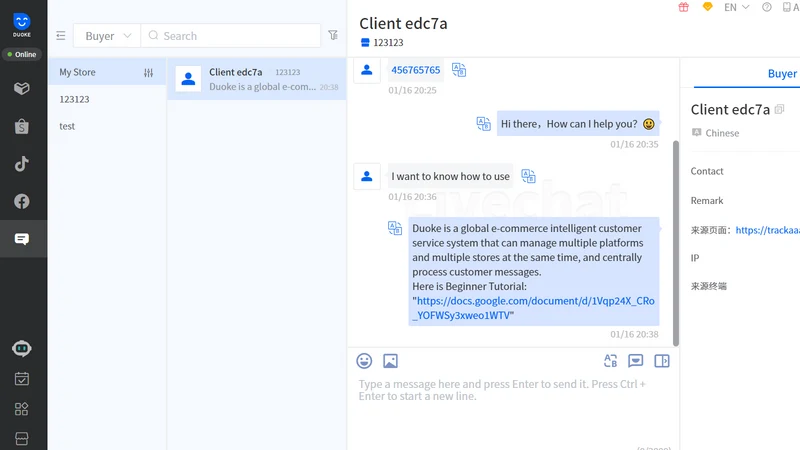Click the chat scrollbar
800x450 pixels.
pyautogui.click(x=676, y=243)
